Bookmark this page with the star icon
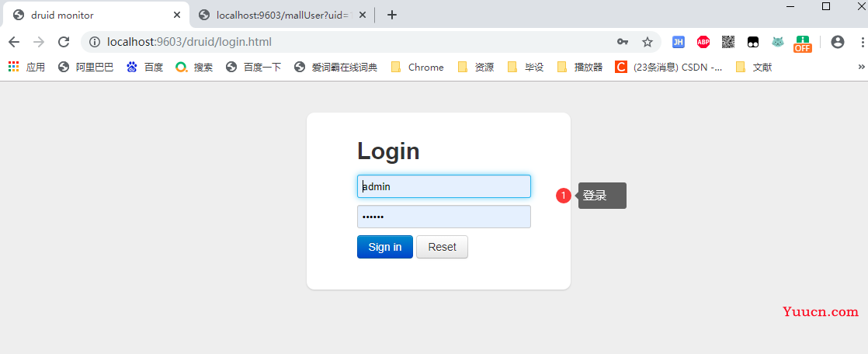The image size is (868, 354). coord(648,42)
